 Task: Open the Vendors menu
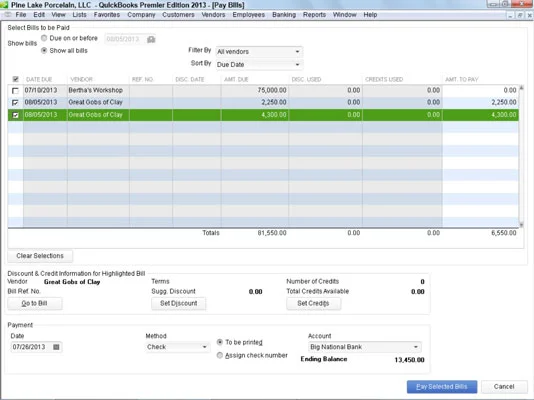(213, 15)
